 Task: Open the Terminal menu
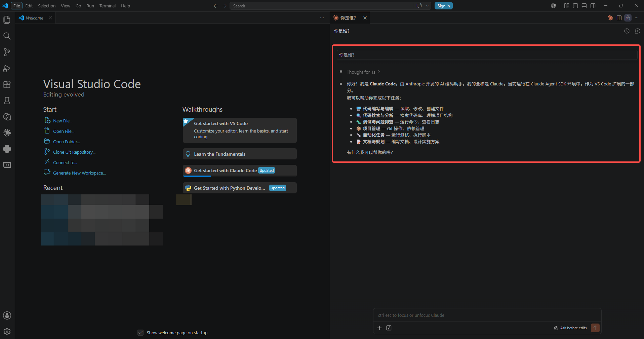(x=108, y=6)
